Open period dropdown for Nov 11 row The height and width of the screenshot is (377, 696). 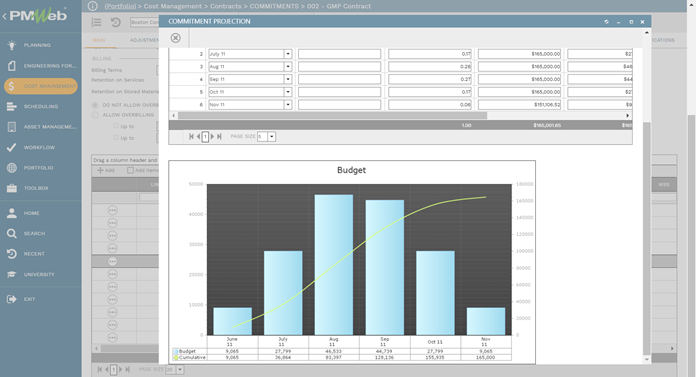click(x=288, y=105)
